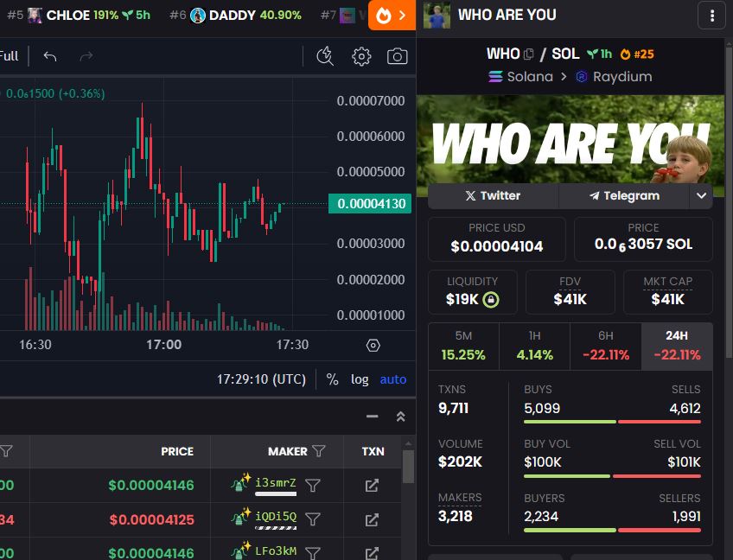The width and height of the screenshot is (733, 560).
Task: Minimize the transactions panel dash icon
Action: click(x=372, y=416)
